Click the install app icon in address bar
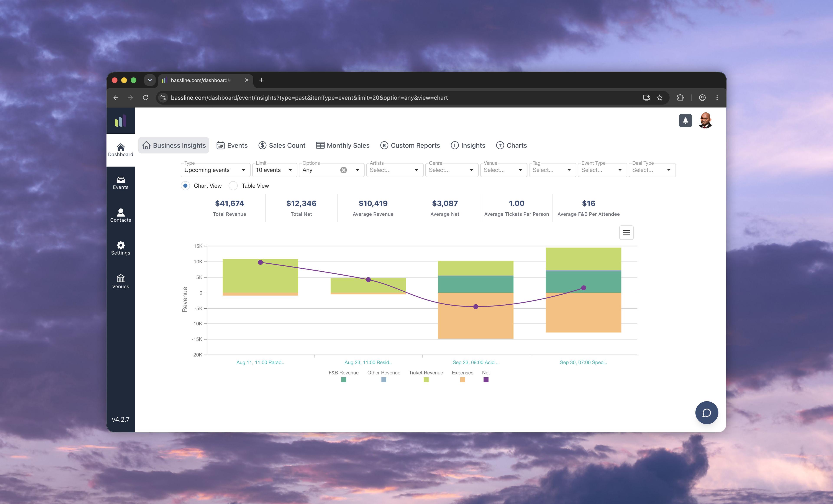Image resolution: width=833 pixels, height=504 pixels. click(646, 98)
